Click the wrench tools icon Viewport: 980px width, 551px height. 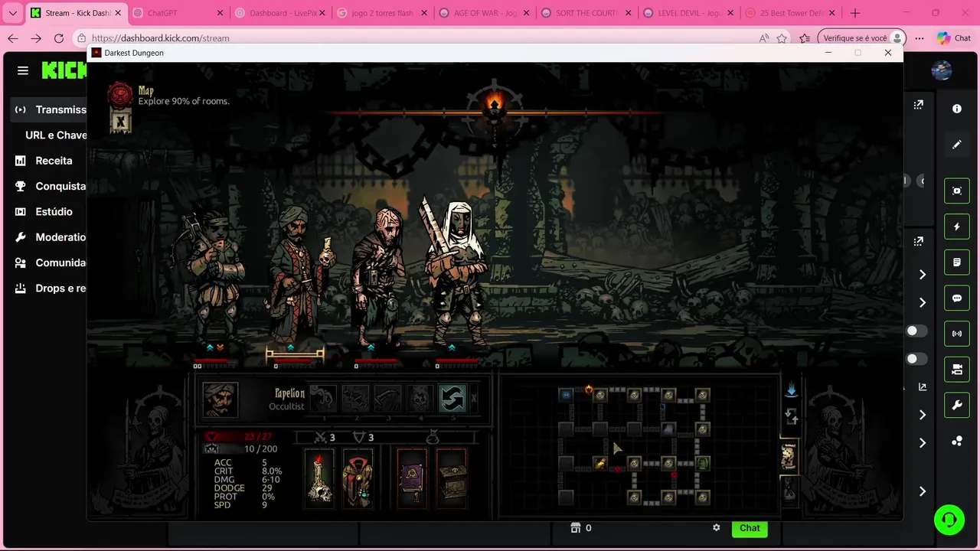(957, 406)
